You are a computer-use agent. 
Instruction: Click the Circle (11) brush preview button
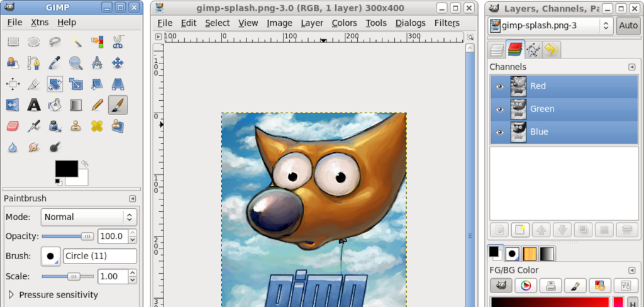coord(50,256)
